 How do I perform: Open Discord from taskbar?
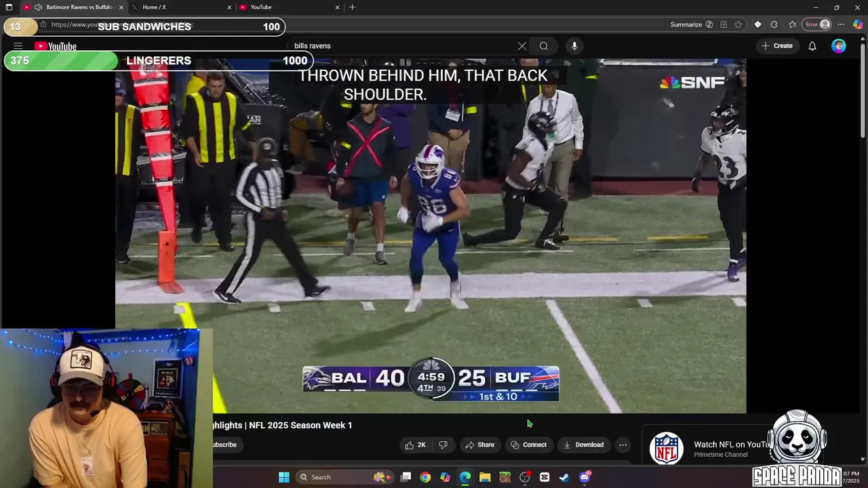[x=585, y=477]
